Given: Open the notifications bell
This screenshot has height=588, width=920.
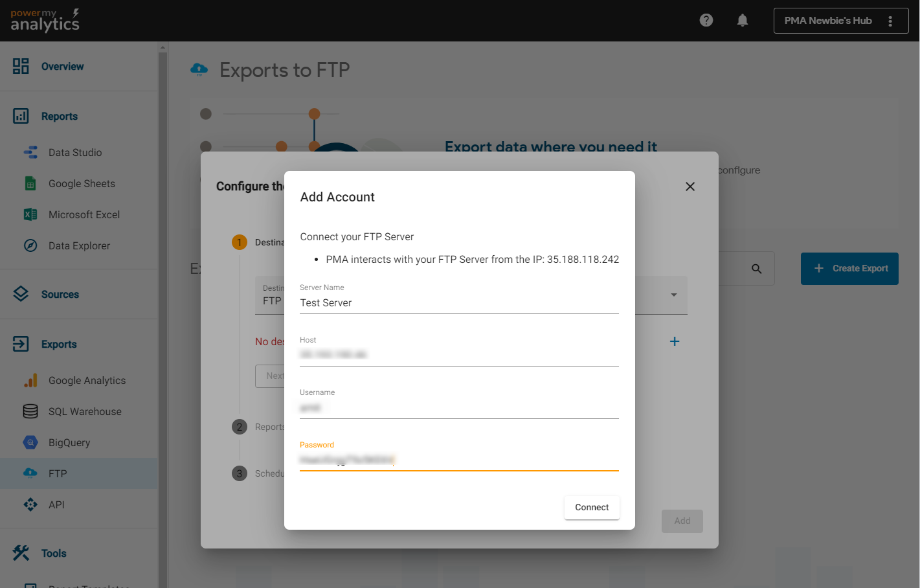Looking at the screenshot, I should tap(742, 20).
